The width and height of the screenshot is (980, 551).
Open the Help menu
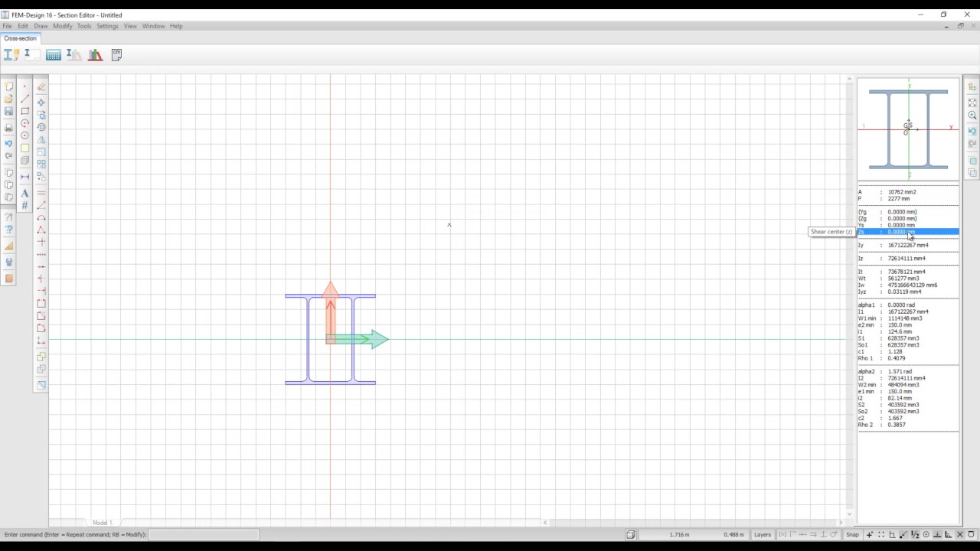coord(176,26)
